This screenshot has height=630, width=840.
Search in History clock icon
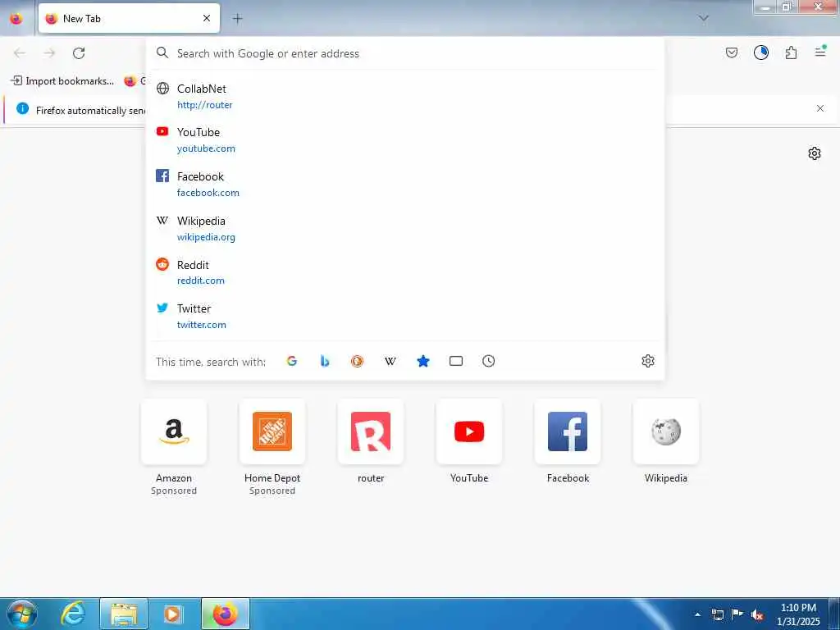point(489,361)
